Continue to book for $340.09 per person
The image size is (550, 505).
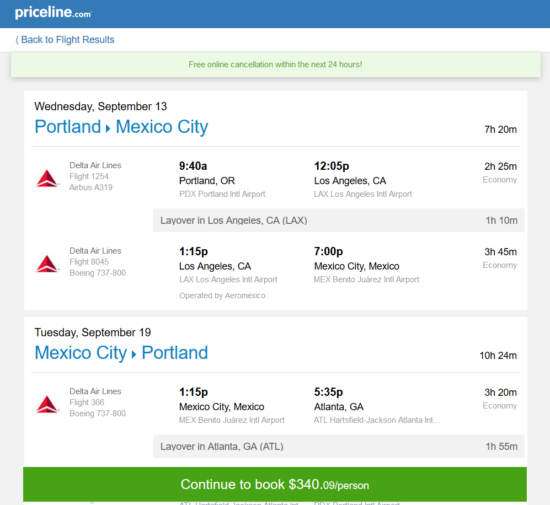point(275,484)
